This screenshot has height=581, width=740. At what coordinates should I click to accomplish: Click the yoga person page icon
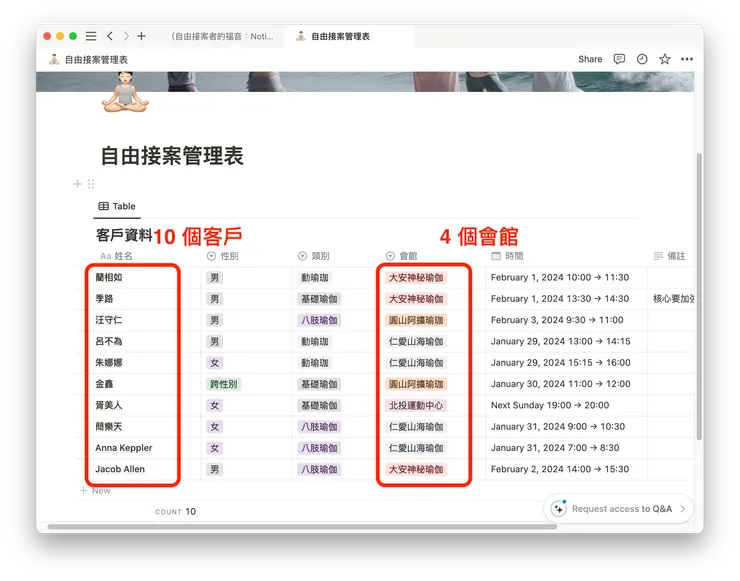coord(125,93)
